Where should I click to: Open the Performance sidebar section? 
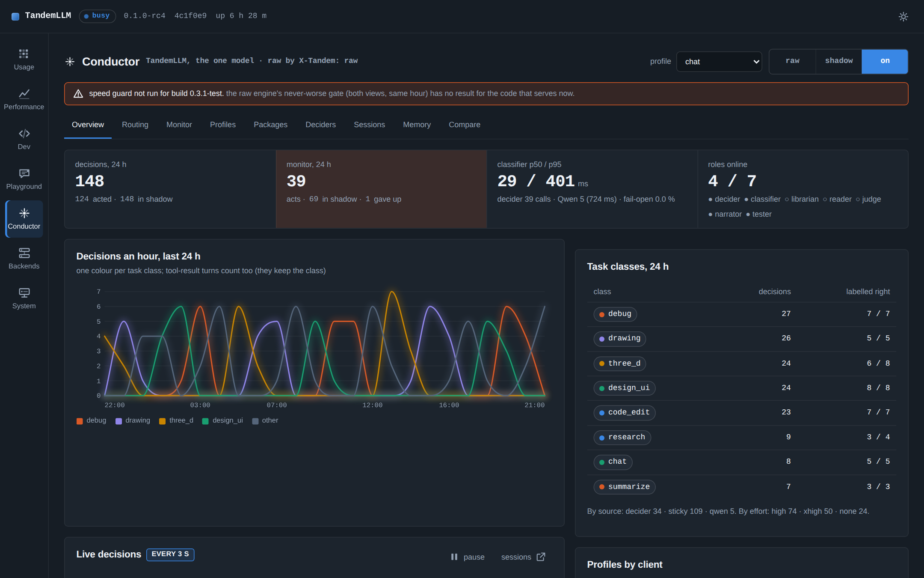pos(24,100)
